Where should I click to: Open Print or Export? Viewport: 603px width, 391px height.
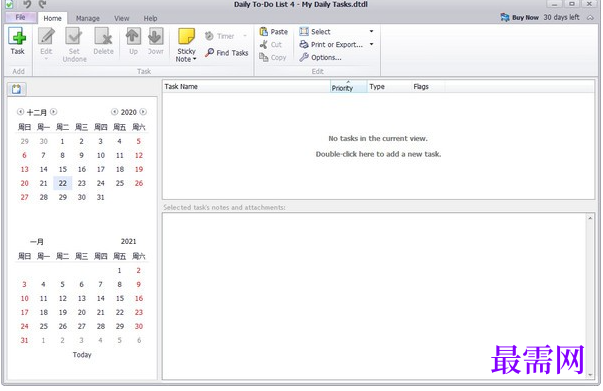coord(331,45)
